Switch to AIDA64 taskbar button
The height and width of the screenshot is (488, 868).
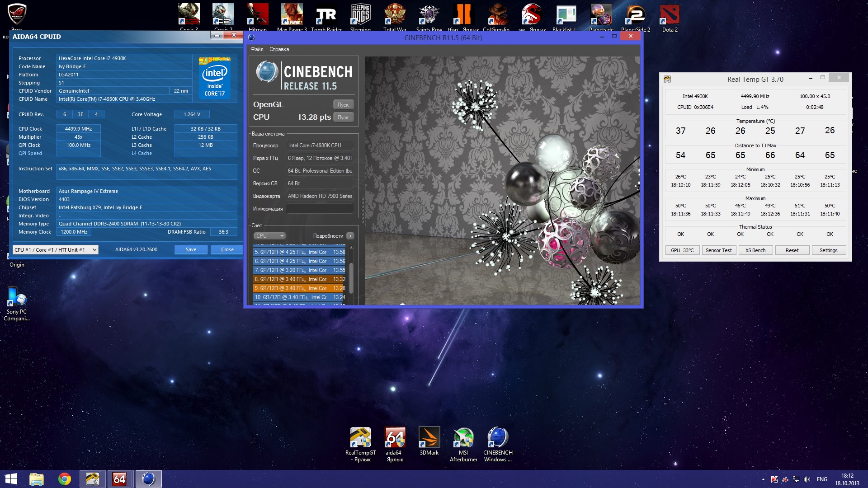pos(120,479)
